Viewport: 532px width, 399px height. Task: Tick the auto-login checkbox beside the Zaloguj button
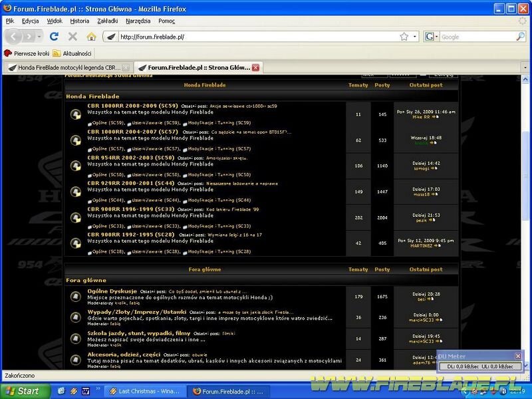point(424,75)
